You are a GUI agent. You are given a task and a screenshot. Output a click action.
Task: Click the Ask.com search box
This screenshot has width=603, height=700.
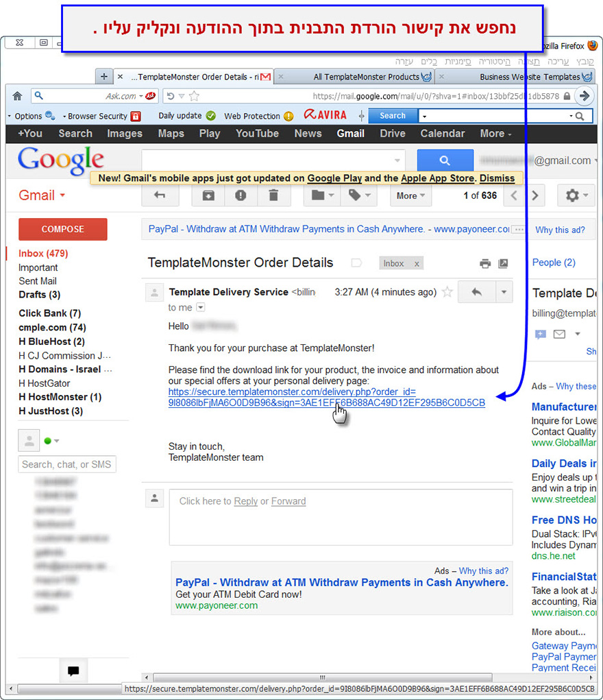click(x=95, y=96)
